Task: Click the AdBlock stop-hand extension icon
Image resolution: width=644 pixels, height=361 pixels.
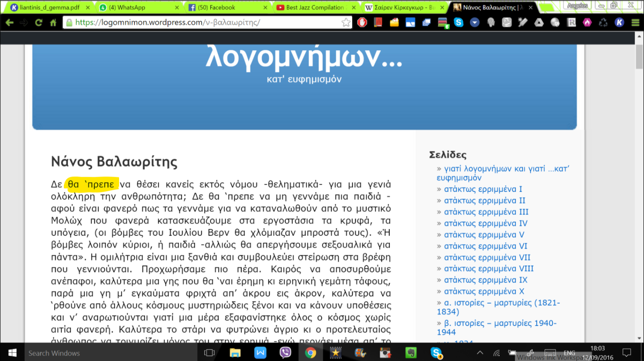Action: click(x=362, y=22)
